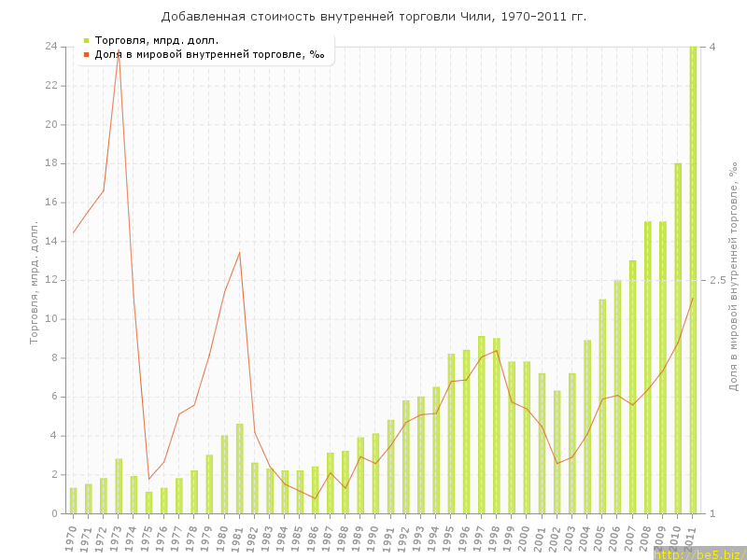This screenshot has width=747, height=560.
Task: Click the green bar for 1981
Action: [240, 469]
